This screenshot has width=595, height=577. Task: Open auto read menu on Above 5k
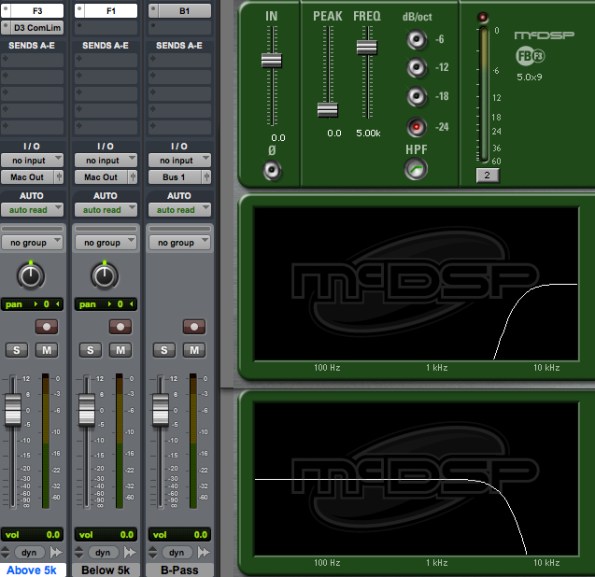[32, 210]
